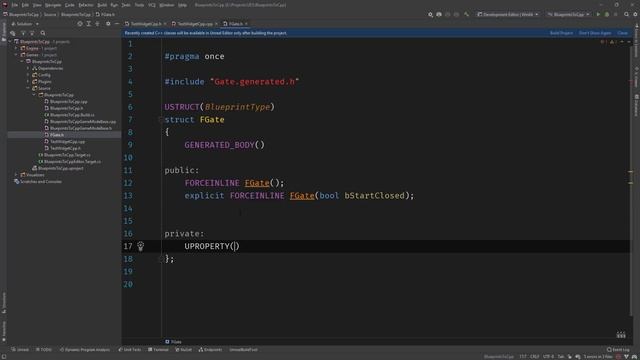Screen dimensions: 640x360
Task: Click the UTF-8 encoding status bar item
Action: click(x=549, y=357)
